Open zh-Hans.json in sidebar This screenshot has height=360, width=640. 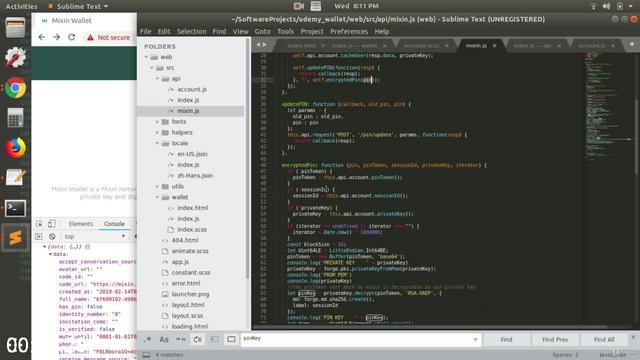coord(195,176)
